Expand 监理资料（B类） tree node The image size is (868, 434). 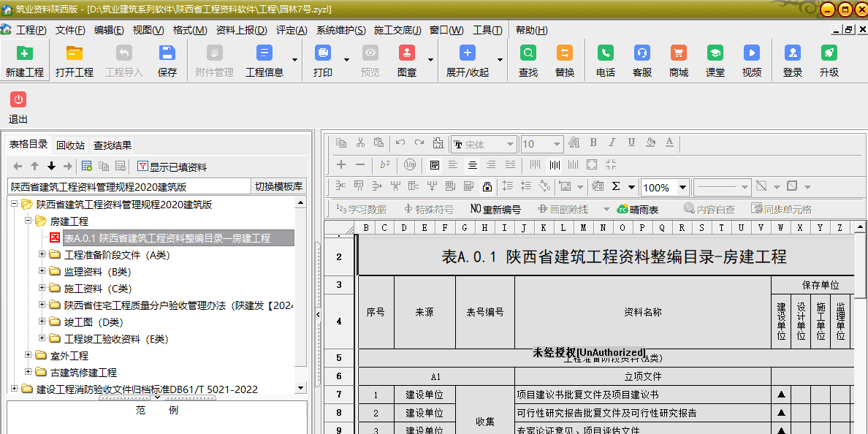click(42, 272)
